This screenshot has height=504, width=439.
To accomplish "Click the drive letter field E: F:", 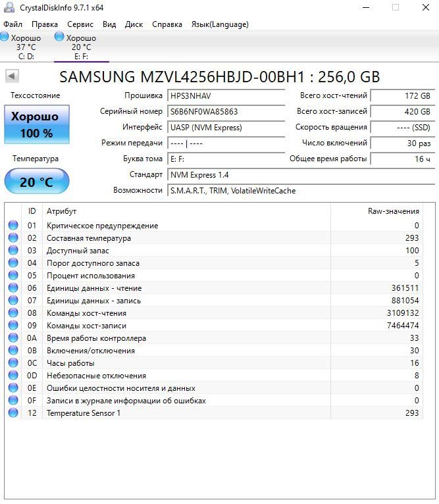I will (x=226, y=159).
